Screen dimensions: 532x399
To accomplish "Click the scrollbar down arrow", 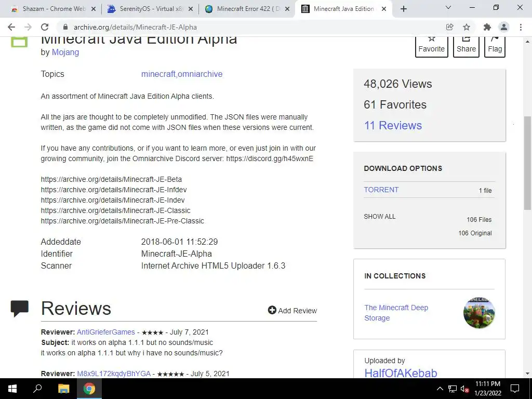I will pos(527,374).
